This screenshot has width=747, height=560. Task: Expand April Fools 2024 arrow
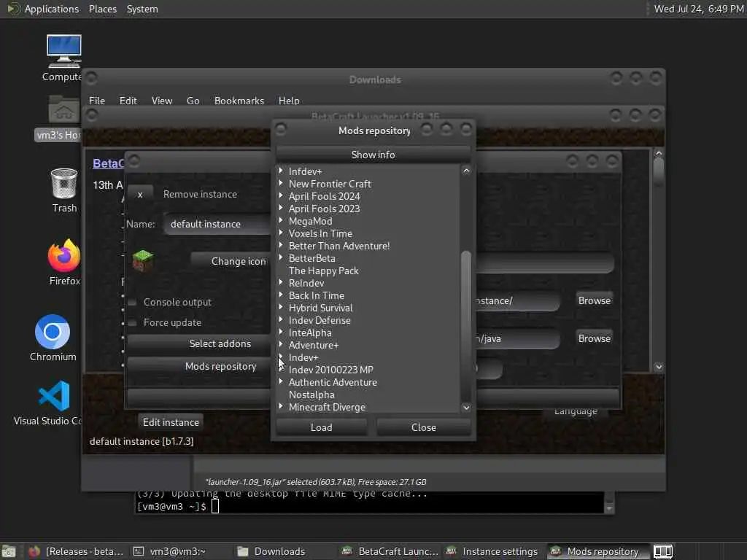[x=281, y=195]
